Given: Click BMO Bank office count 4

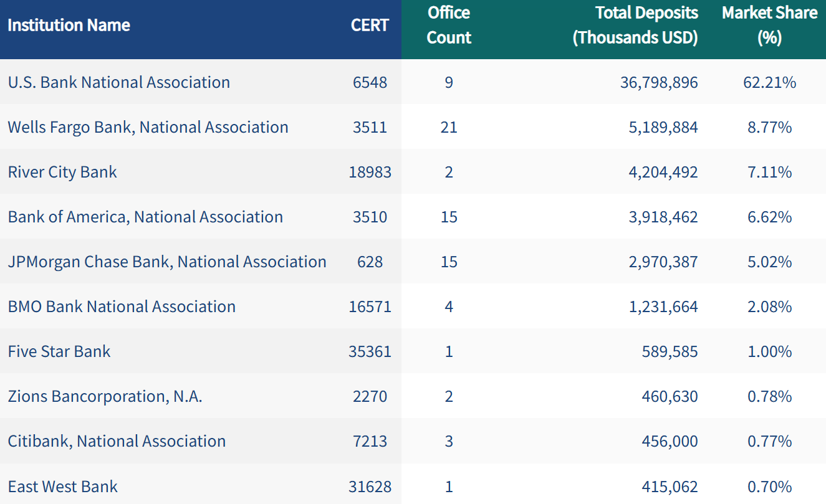Looking at the screenshot, I should pos(449,307).
